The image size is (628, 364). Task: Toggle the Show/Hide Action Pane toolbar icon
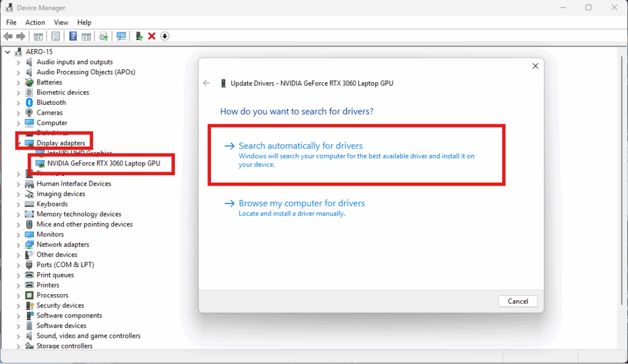(86, 36)
